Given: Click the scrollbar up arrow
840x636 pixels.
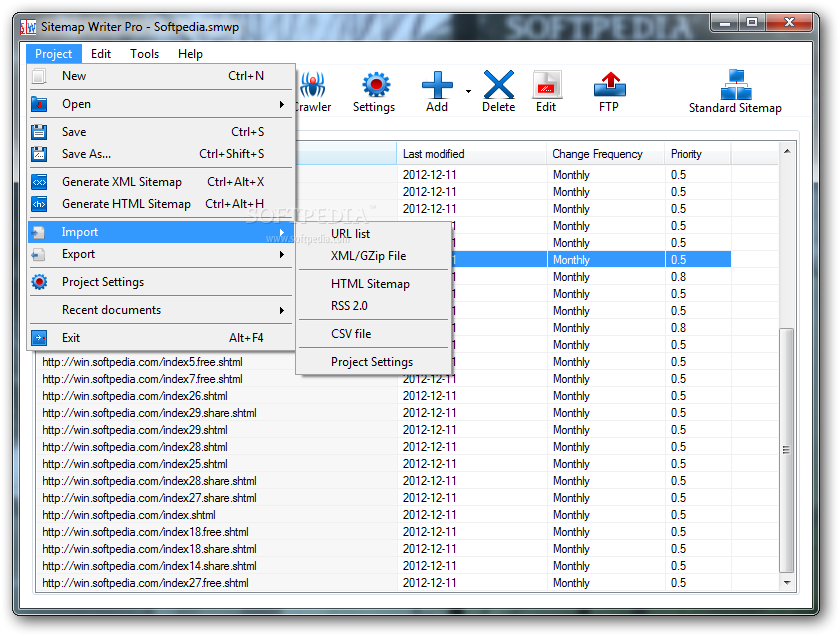Looking at the screenshot, I should pyautogui.click(x=787, y=152).
